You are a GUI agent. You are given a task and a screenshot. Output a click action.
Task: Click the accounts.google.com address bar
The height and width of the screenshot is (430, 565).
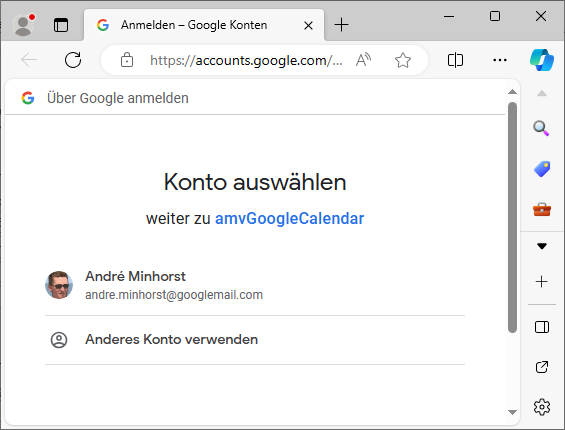click(246, 60)
